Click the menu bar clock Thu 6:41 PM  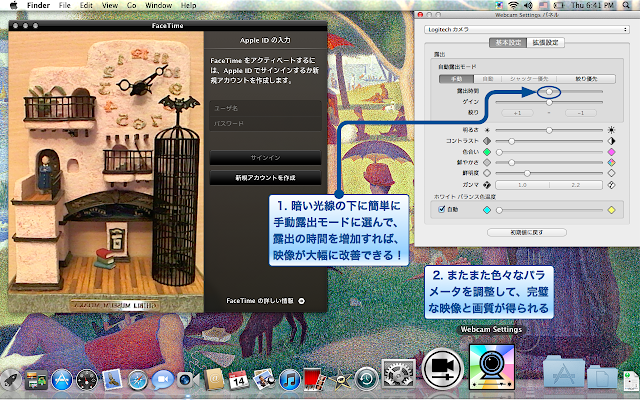tap(593, 5)
